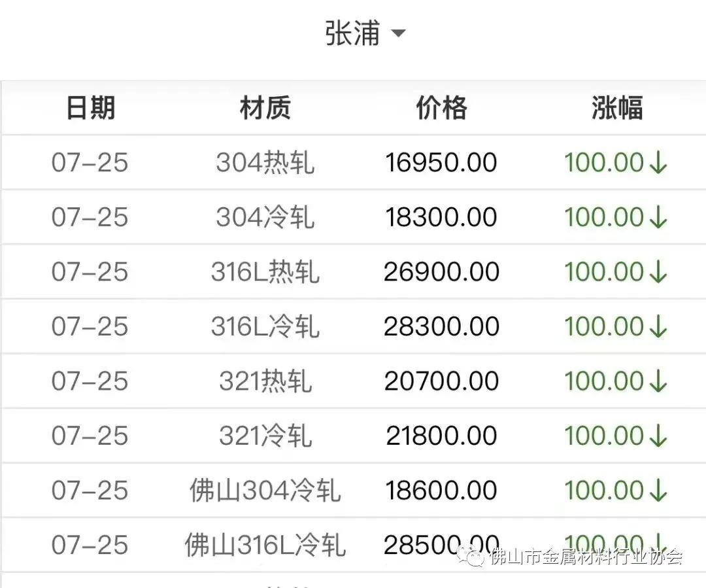This screenshot has width=706, height=588.
Task: Select the 佛山316L冷轧 material row
Action: coord(265,545)
